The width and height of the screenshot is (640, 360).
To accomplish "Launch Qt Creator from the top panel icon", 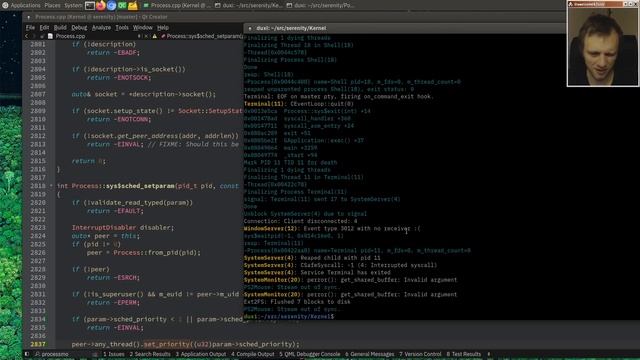I will click(122, 6).
